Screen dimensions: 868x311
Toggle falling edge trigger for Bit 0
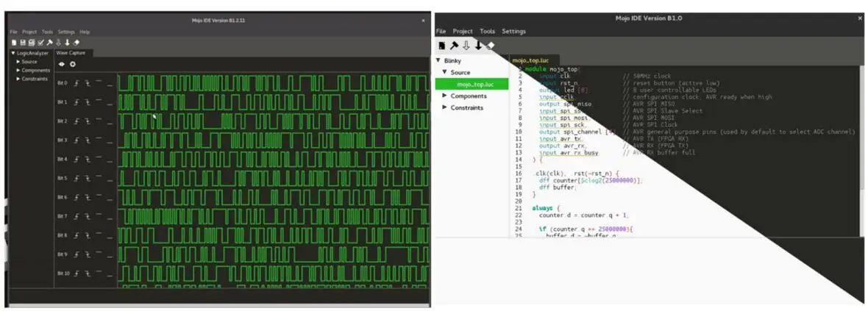[88, 83]
